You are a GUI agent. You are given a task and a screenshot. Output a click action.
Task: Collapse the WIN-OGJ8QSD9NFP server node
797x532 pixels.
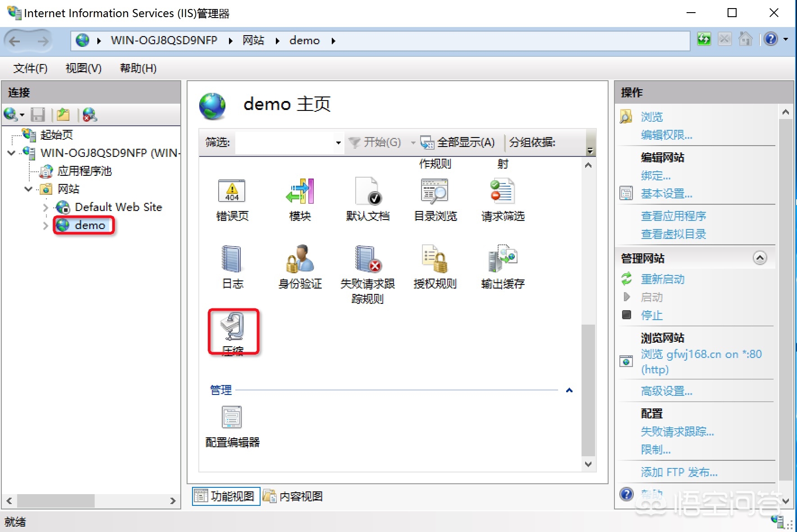[12, 153]
